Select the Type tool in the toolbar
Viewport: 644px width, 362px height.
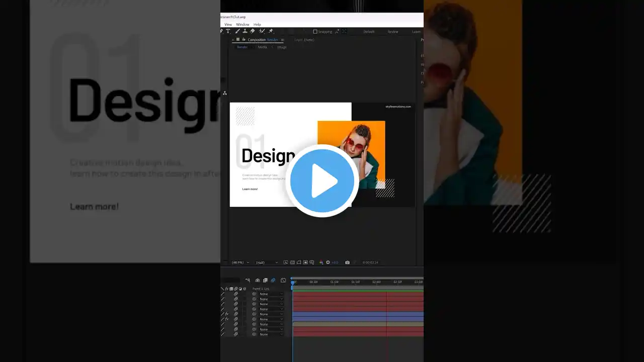click(228, 31)
